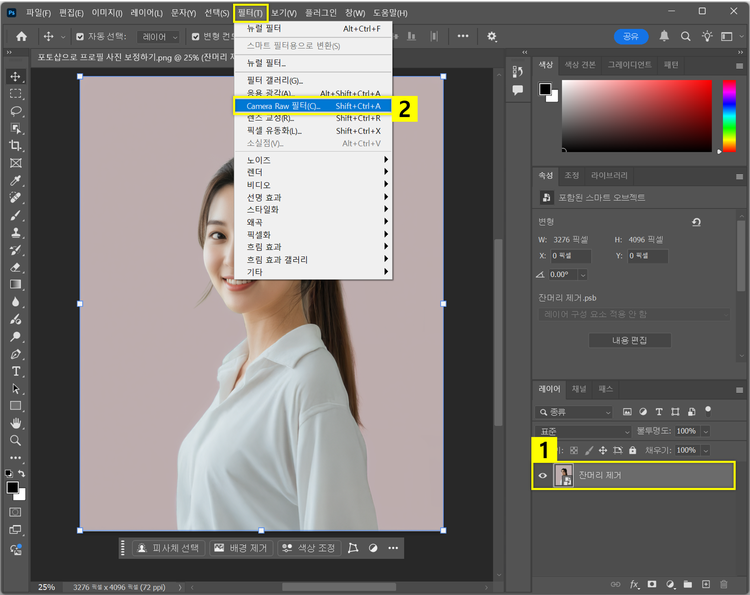Select the Blur tool

pyautogui.click(x=15, y=302)
